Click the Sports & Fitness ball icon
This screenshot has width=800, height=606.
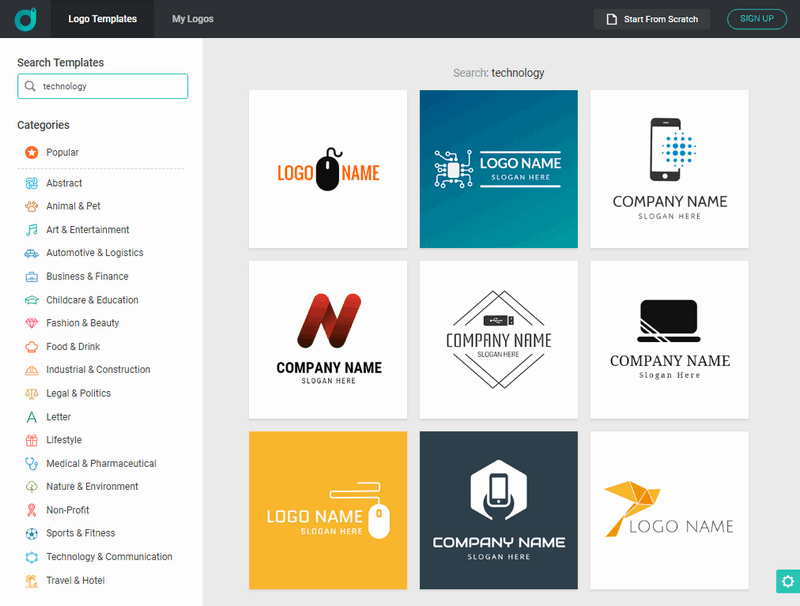click(x=32, y=533)
